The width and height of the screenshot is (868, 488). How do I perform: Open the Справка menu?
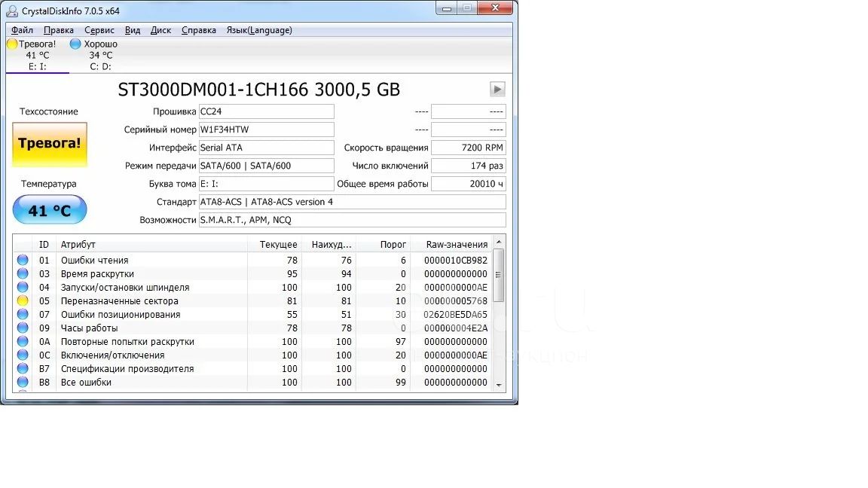pos(199,30)
